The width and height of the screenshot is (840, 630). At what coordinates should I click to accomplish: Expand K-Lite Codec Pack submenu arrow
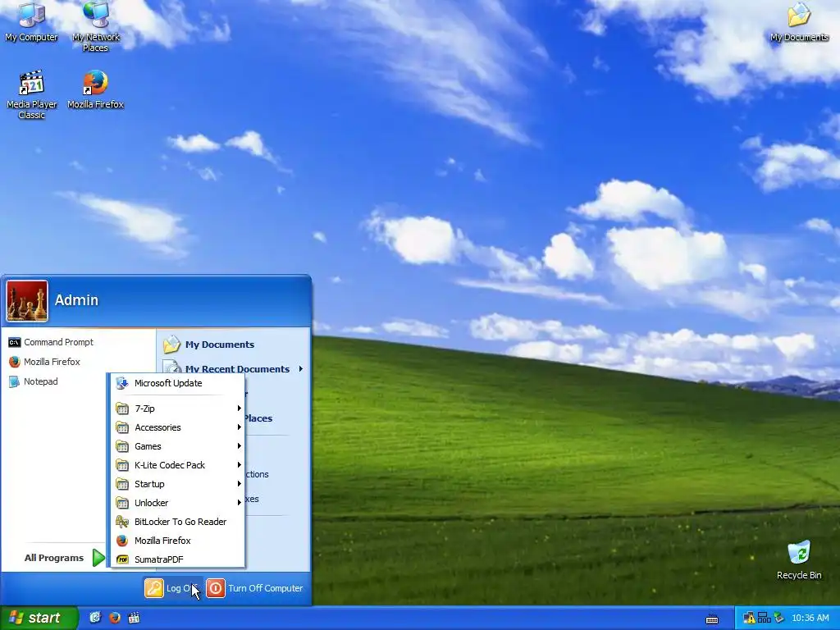coord(239,464)
